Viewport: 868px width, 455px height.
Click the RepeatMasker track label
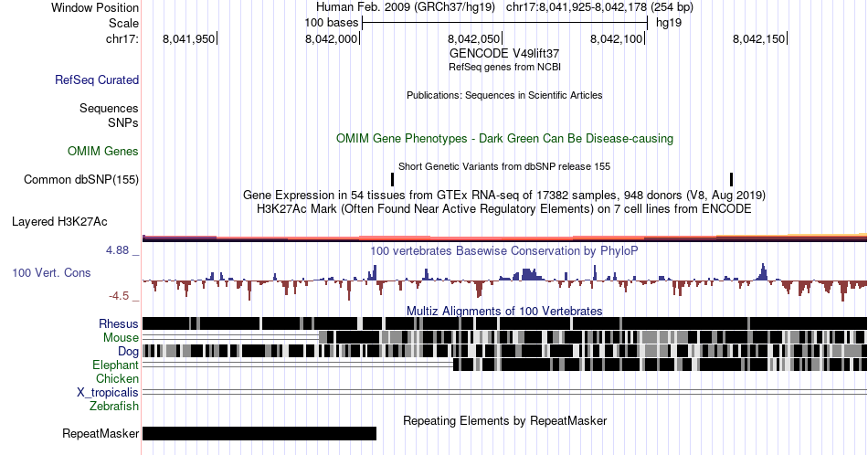(101, 433)
